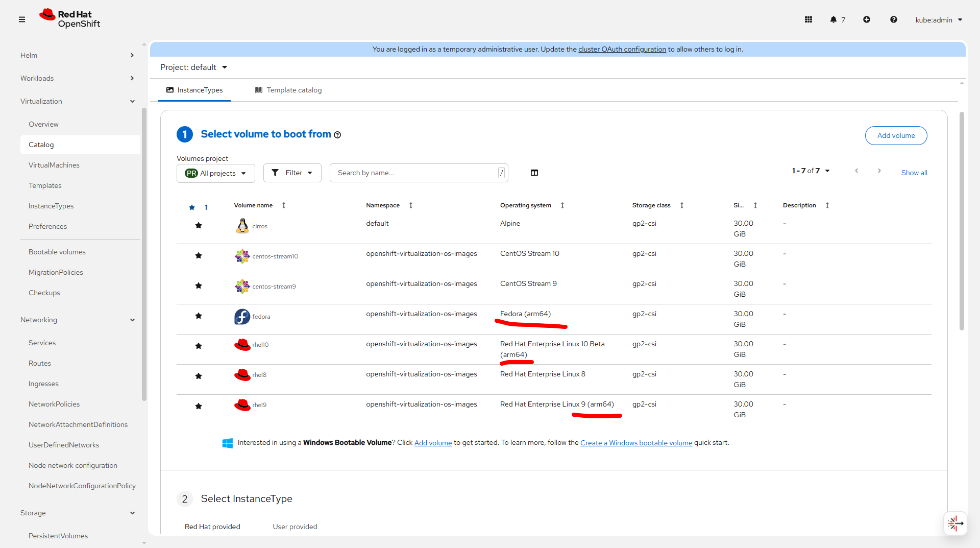
Task: Click the rhel9 red hat icon
Action: (x=242, y=405)
